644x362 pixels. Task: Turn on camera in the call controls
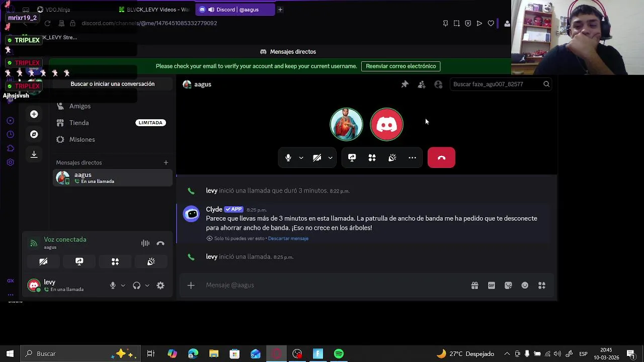(x=317, y=158)
